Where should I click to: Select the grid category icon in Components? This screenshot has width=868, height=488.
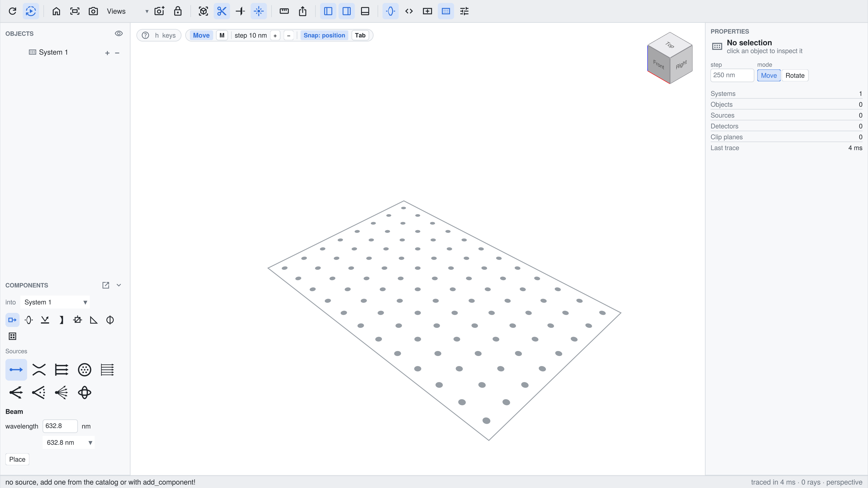point(12,336)
